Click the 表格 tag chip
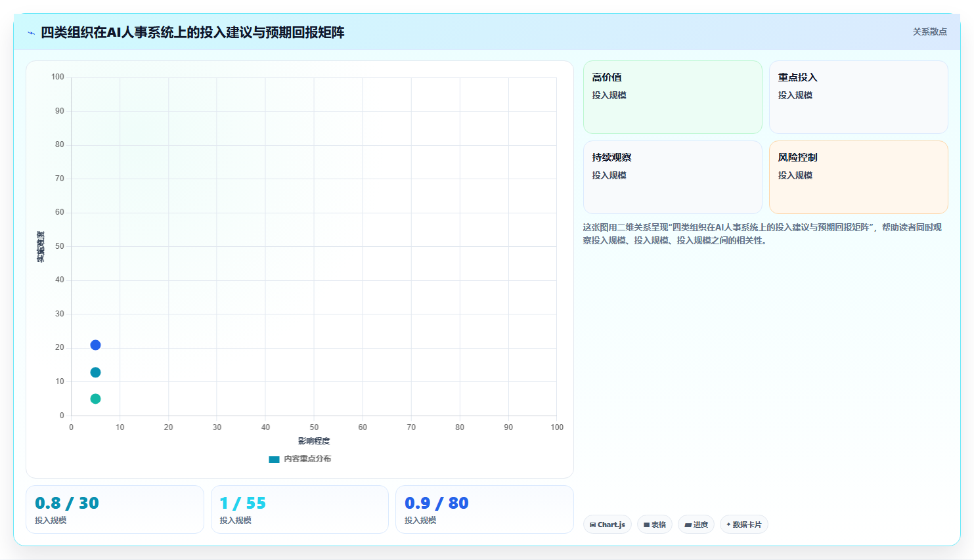The image size is (974, 560). pyautogui.click(x=655, y=525)
